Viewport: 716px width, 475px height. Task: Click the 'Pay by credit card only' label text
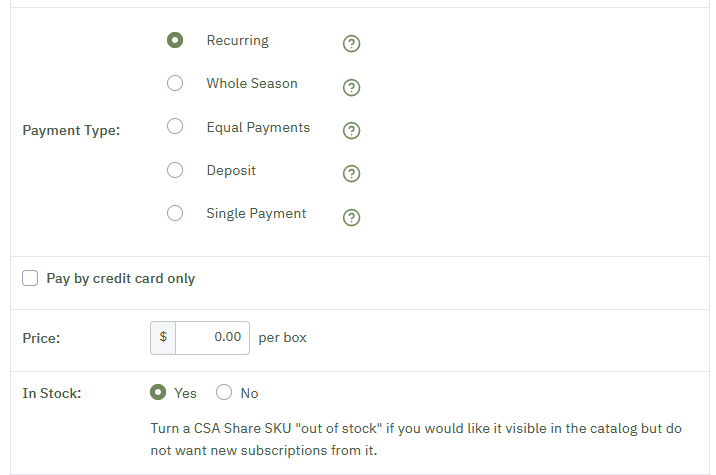tap(121, 279)
